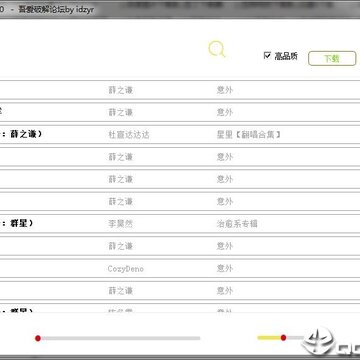Select album 治愈系专辑
The height and width of the screenshot is (360, 360).
click(237, 224)
